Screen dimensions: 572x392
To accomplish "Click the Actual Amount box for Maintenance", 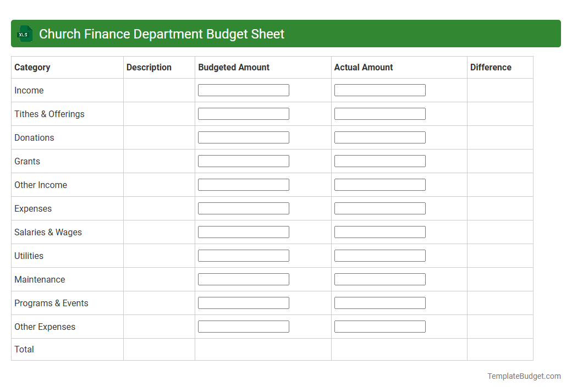I will coord(380,279).
